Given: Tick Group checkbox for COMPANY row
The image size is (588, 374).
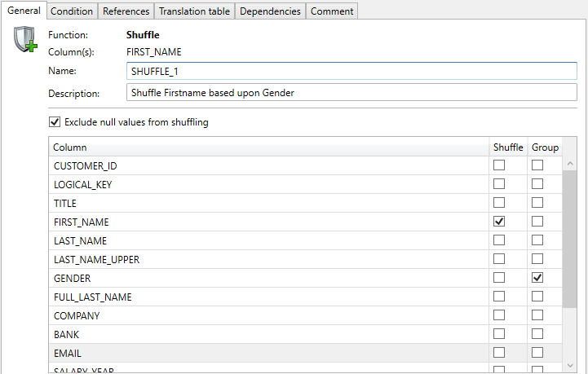Looking at the screenshot, I should pyautogui.click(x=537, y=315).
